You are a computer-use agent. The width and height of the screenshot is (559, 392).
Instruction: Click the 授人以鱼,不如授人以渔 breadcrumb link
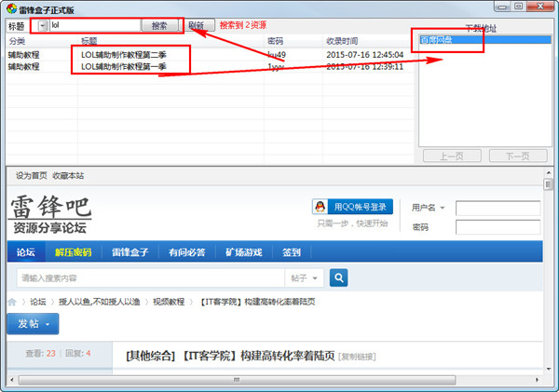pos(100,302)
